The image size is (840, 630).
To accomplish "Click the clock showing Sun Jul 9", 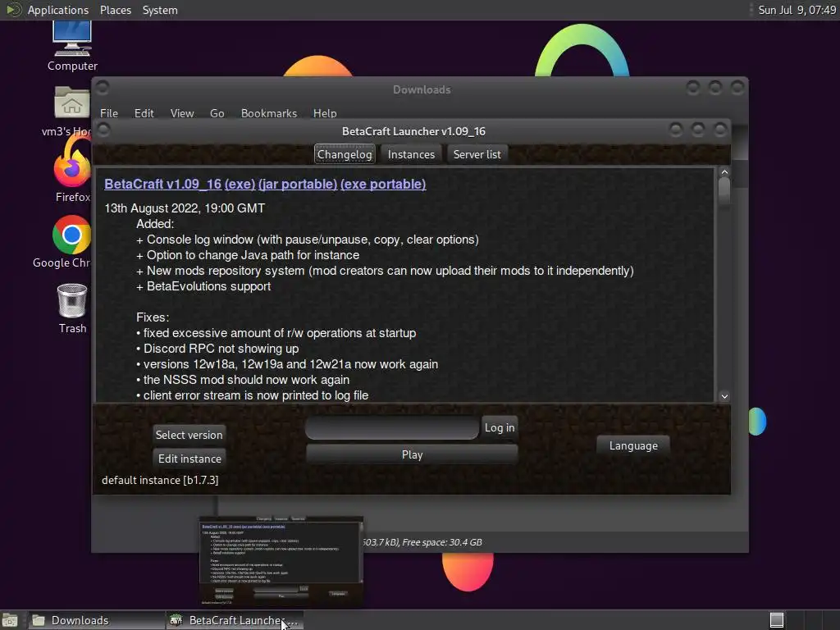I will [x=797, y=10].
